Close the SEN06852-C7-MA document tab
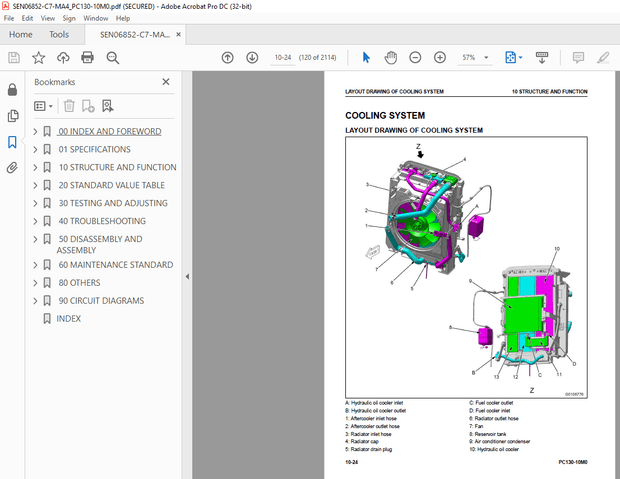Image resolution: width=620 pixels, height=479 pixels. tap(178, 34)
